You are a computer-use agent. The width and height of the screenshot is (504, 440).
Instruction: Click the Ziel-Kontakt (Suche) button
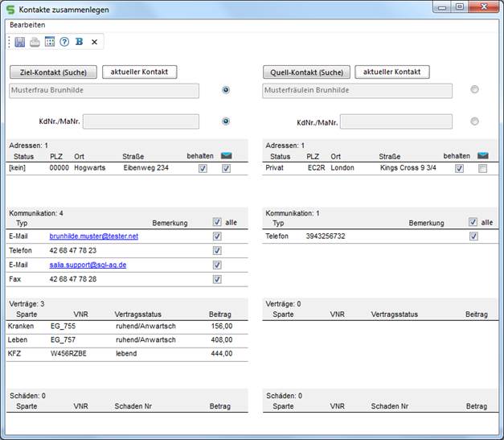tap(53, 72)
